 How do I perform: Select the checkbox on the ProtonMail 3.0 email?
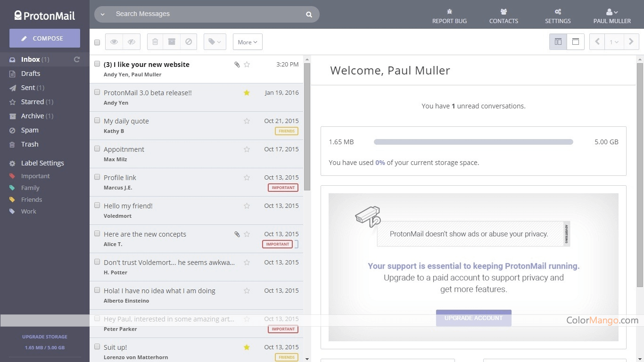tap(97, 92)
